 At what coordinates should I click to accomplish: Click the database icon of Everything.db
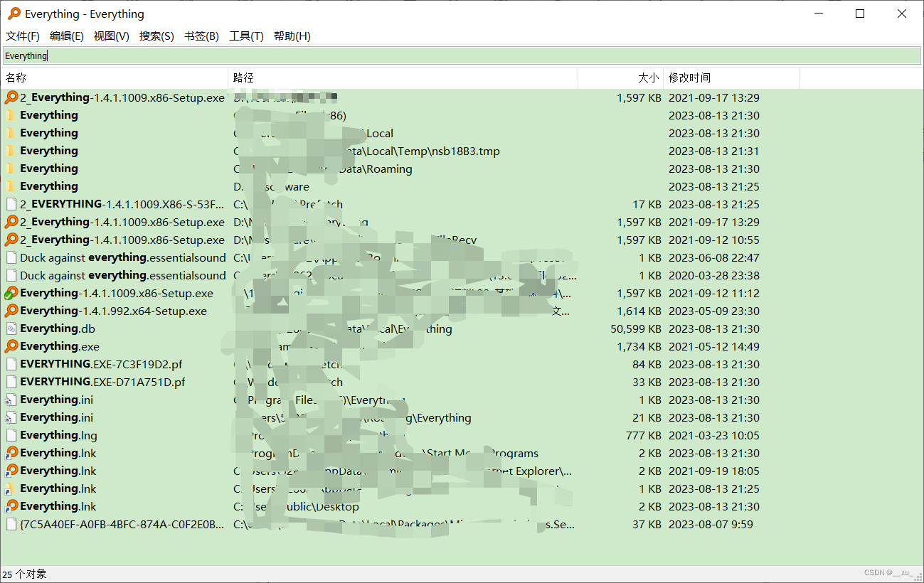tap(11, 328)
